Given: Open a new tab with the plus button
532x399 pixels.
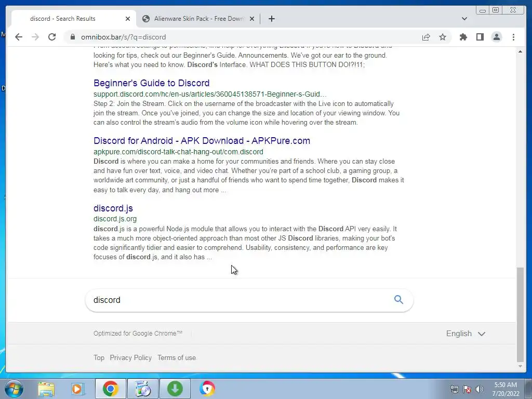Looking at the screenshot, I should click(x=271, y=19).
